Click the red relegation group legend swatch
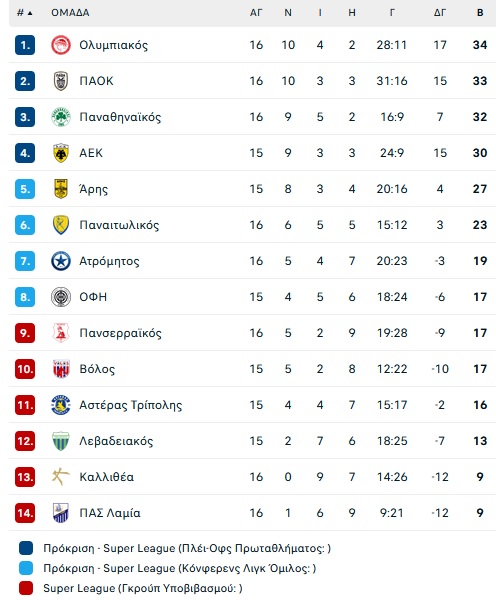This screenshot has height=600, width=496. pos(26,588)
